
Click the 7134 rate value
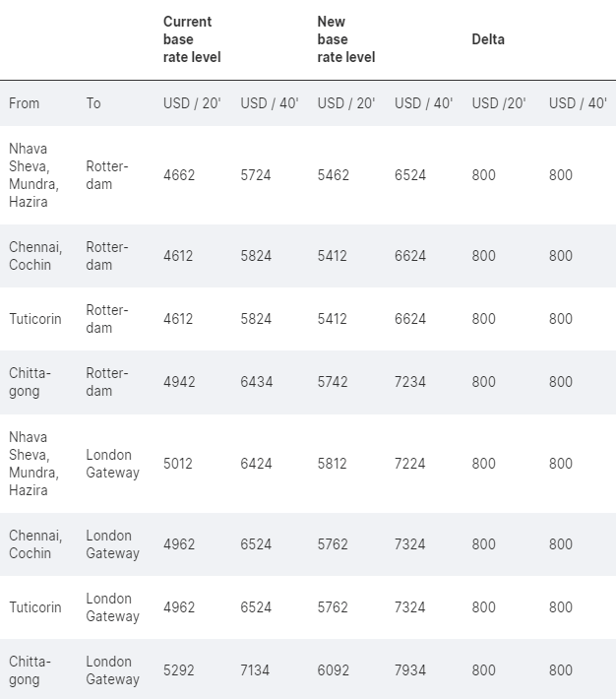point(256,670)
